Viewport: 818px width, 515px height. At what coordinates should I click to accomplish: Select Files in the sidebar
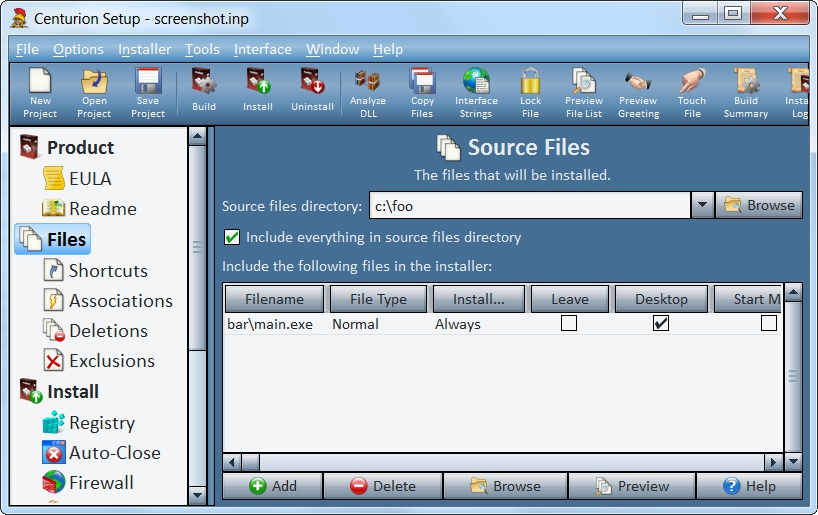click(53, 239)
